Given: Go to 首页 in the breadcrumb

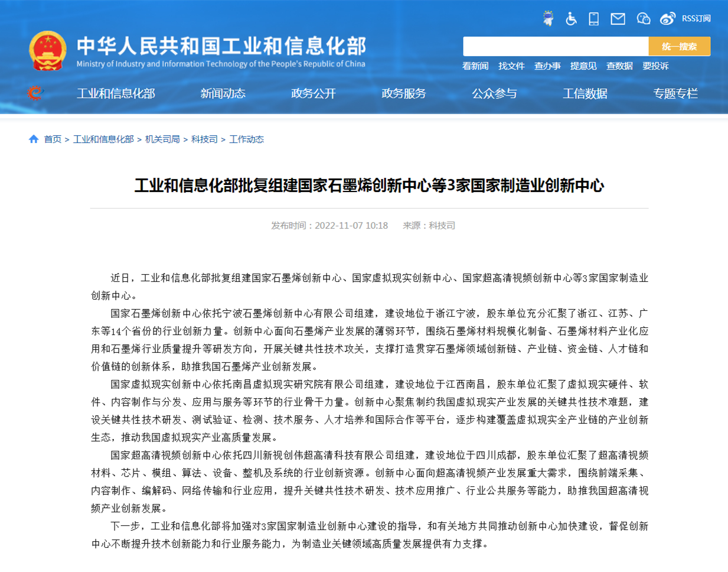Looking at the screenshot, I should coord(53,139).
